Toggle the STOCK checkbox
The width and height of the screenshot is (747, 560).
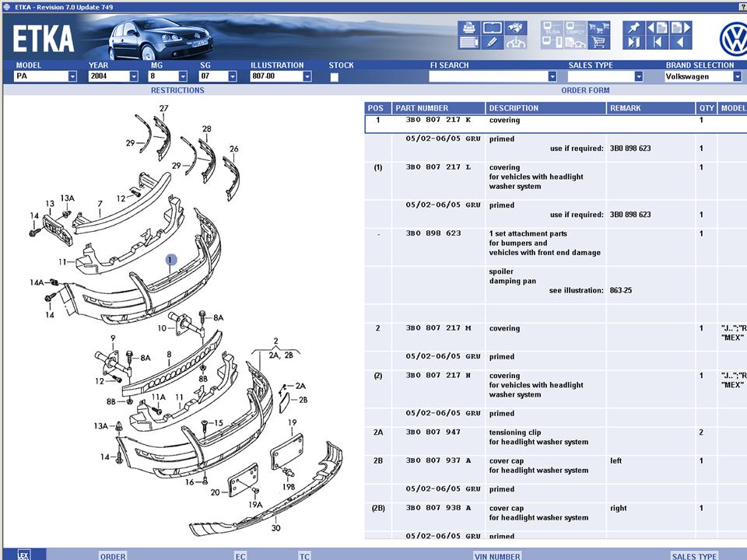pyautogui.click(x=335, y=77)
